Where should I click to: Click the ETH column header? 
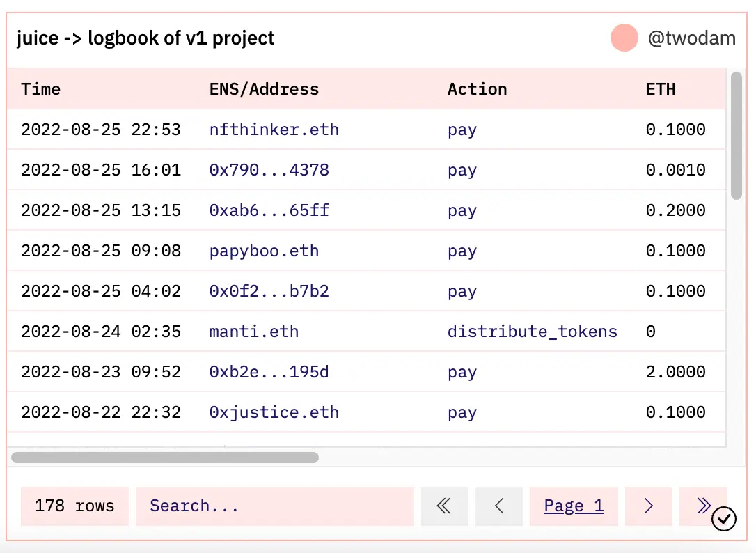pyautogui.click(x=661, y=89)
